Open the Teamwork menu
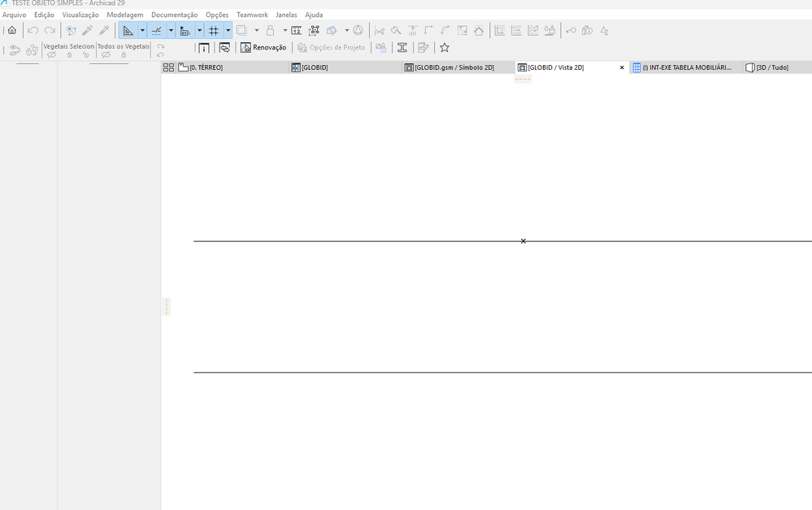Image resolution: width=812 pixels, height=510 pixels. pos(252,15)
